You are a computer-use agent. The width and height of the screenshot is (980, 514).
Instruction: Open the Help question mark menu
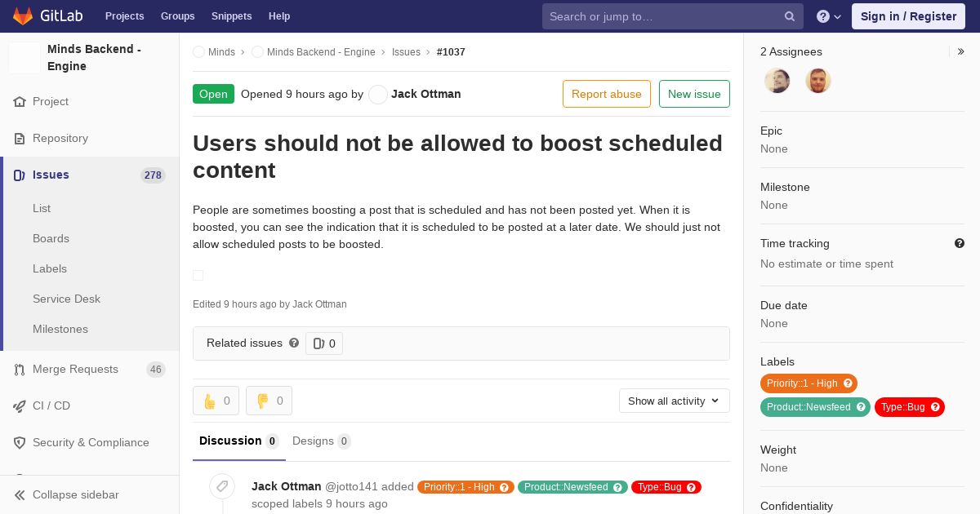829,16
